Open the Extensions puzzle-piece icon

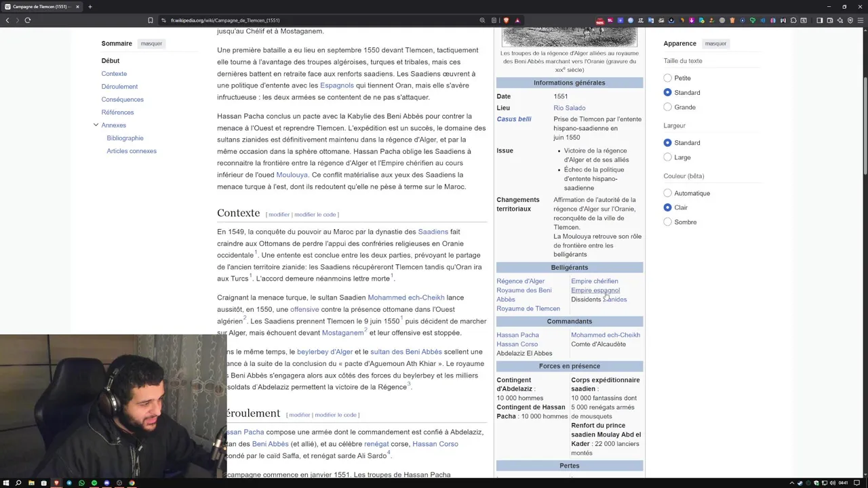coord(793,20)
